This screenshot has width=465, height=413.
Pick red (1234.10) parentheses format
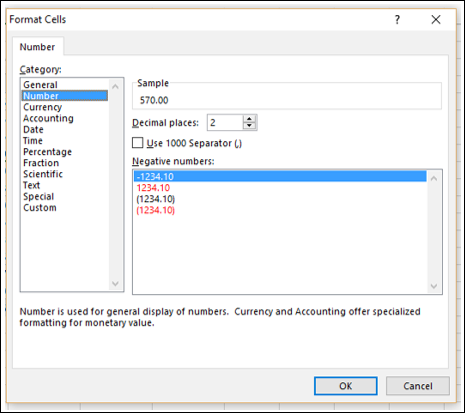click(155, 210)
